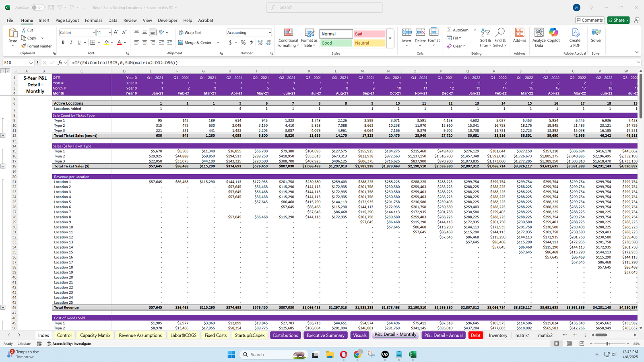Toggle the AutoSave switch
The height and width of the screenshot is (362, 644).
point(37,8)
